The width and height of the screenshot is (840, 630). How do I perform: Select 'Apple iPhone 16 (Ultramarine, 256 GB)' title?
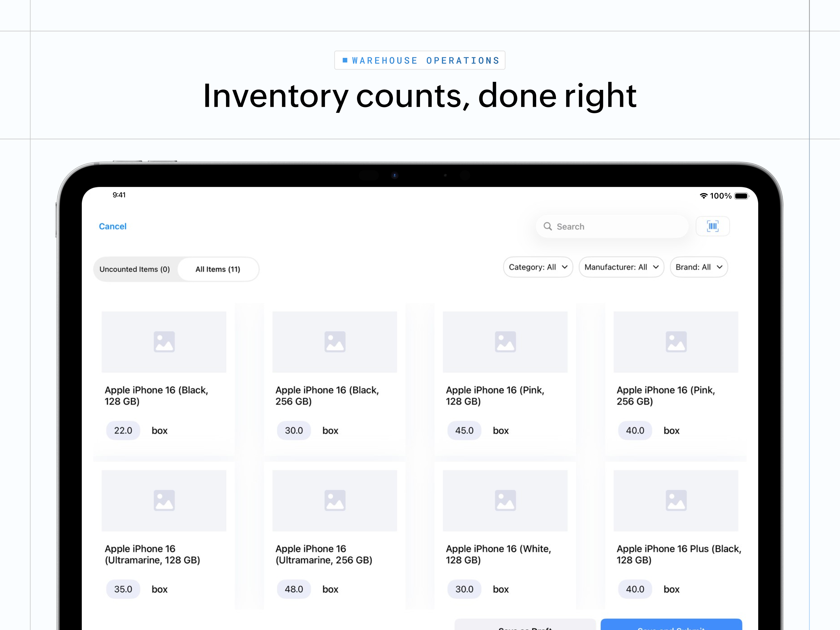click(324, 554)
